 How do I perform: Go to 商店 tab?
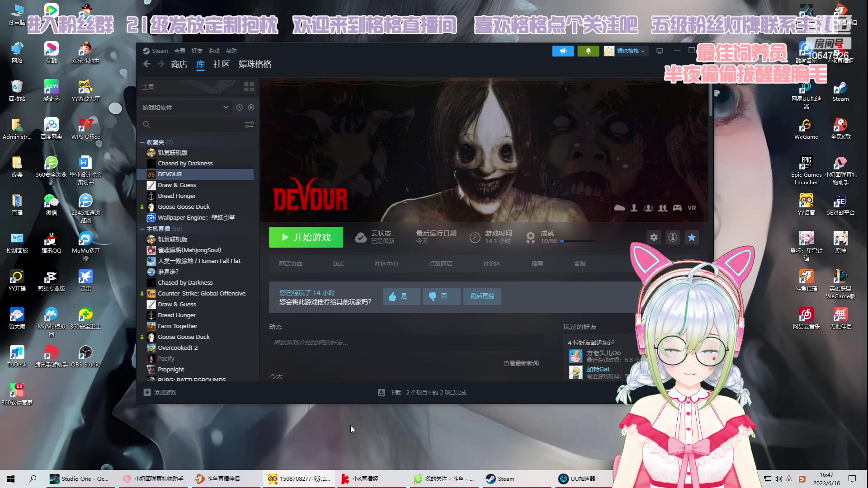click(179, 64)
